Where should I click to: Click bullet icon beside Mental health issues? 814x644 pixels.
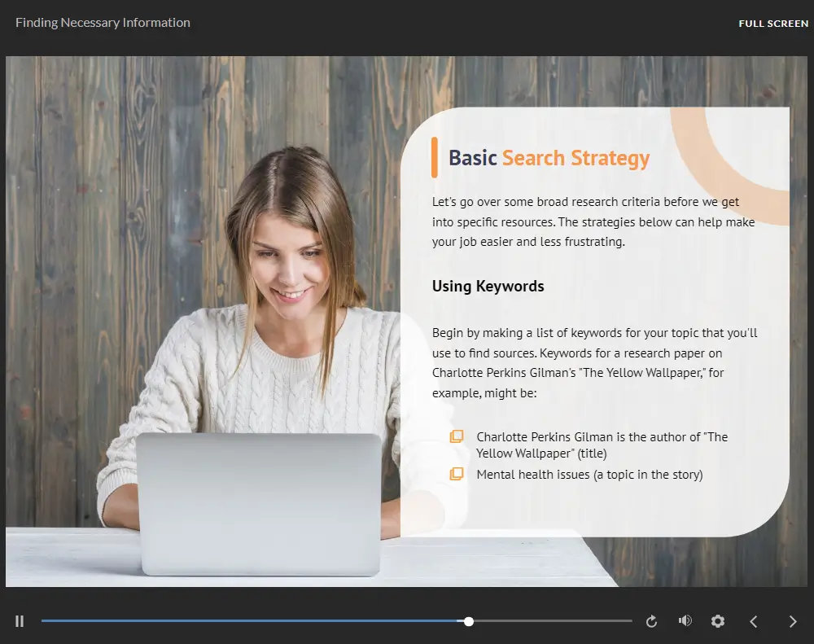457,474
